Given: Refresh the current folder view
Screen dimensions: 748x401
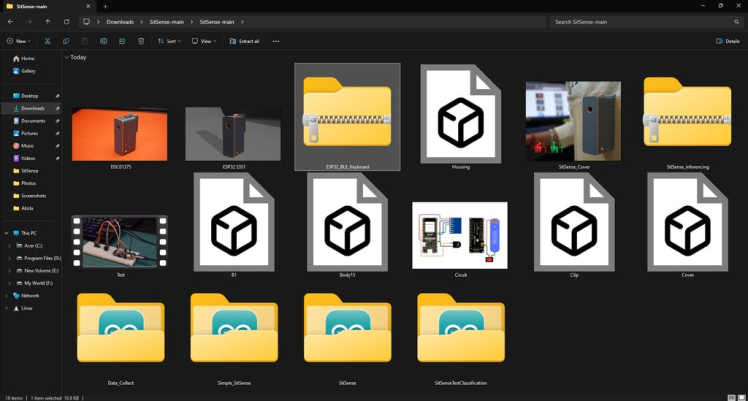Looking at the screenshot, I should [x=67, y=21].
